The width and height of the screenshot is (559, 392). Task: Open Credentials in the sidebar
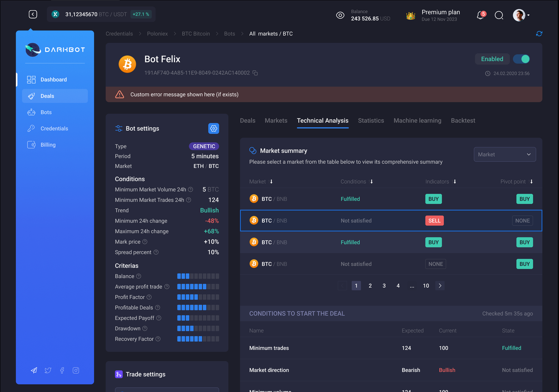pyautogui.click(x=54, y=129)
